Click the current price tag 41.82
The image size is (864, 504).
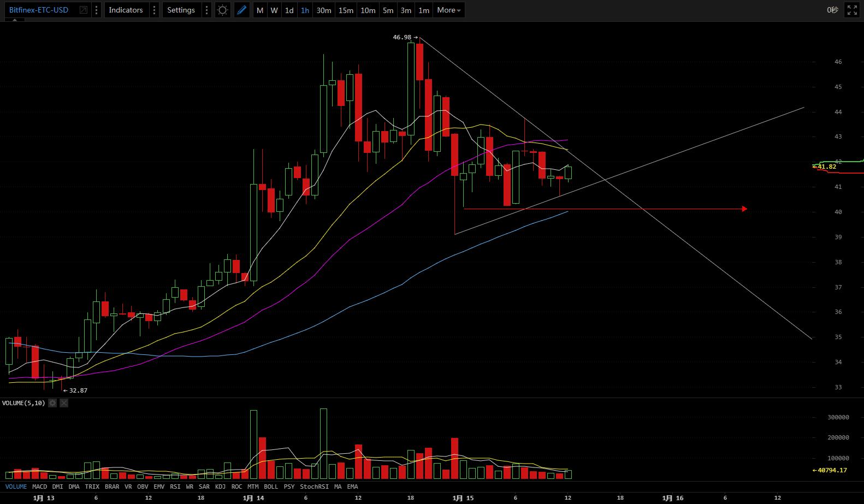click(x=827, y=167)
